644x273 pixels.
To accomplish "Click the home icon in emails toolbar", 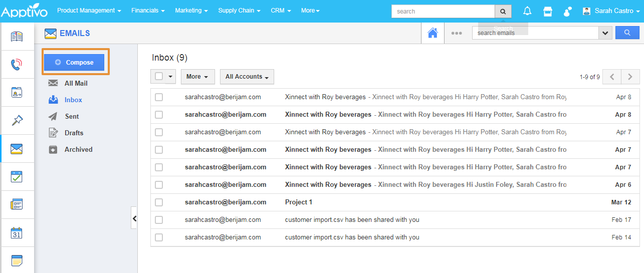I will (x=433, y=33).
